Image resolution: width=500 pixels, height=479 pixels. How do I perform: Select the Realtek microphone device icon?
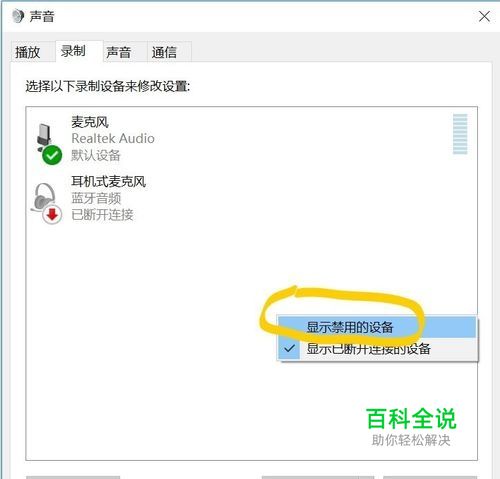(44, 137)
